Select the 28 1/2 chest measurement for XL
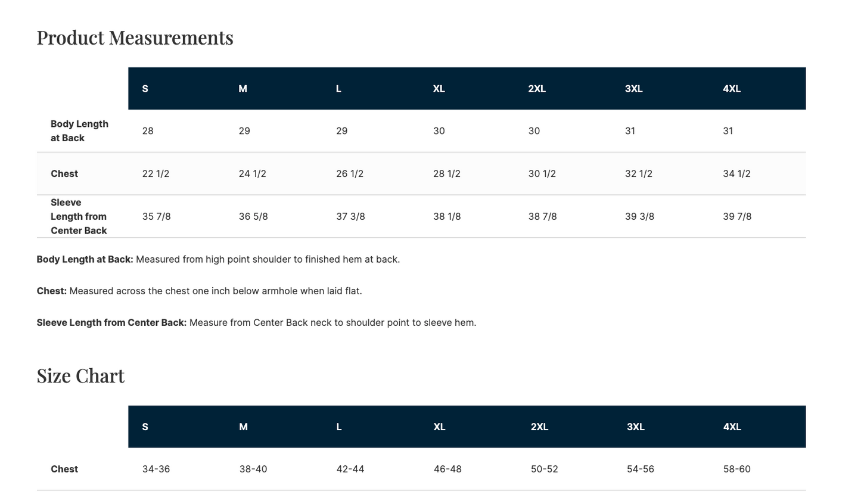This screenshot has width=861, height=504. [x=447, y=174]
